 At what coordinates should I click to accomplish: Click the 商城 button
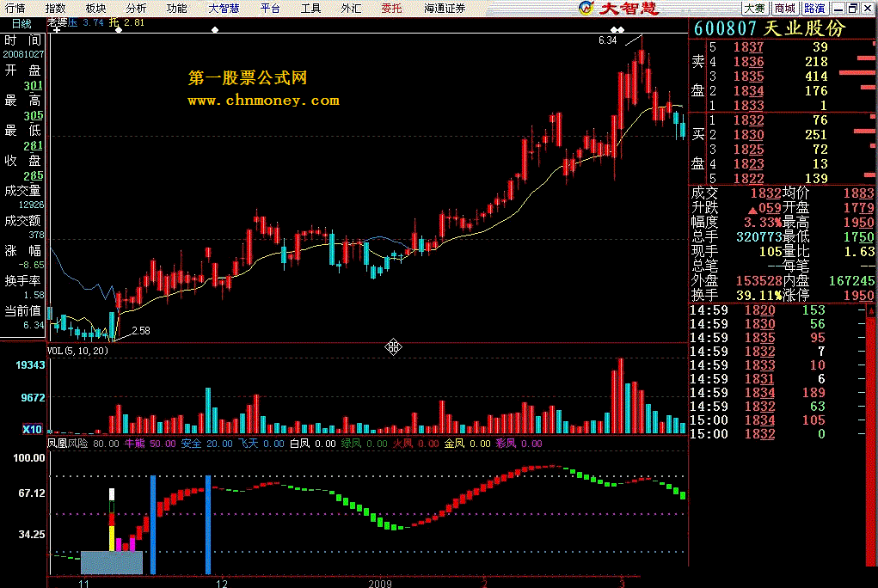785,9
